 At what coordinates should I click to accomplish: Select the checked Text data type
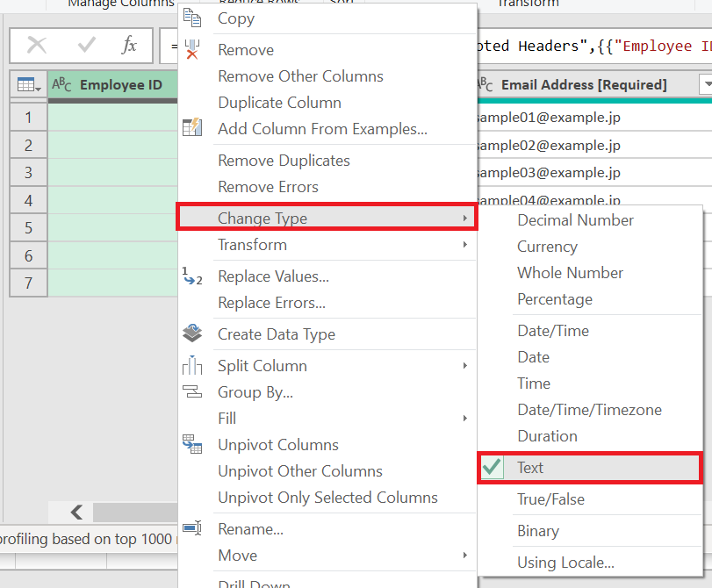click(x=530, y=468)
